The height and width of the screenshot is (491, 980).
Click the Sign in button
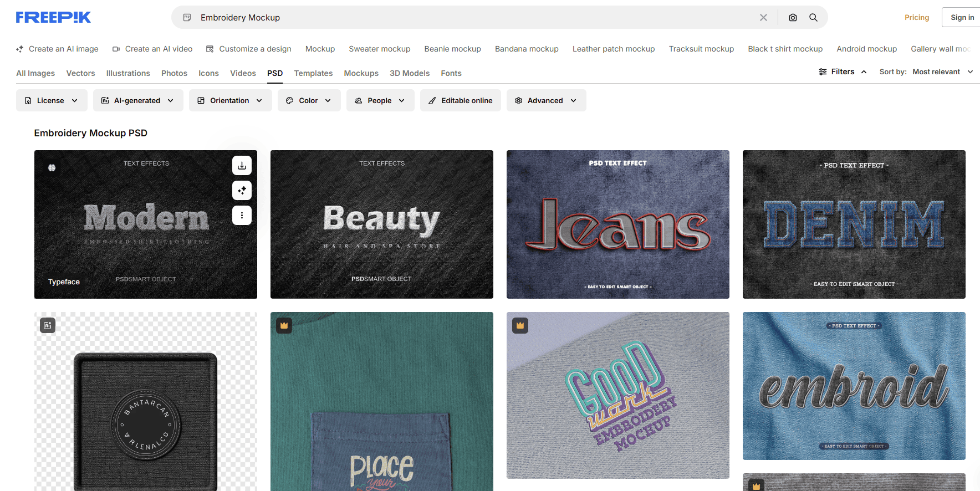962,18
